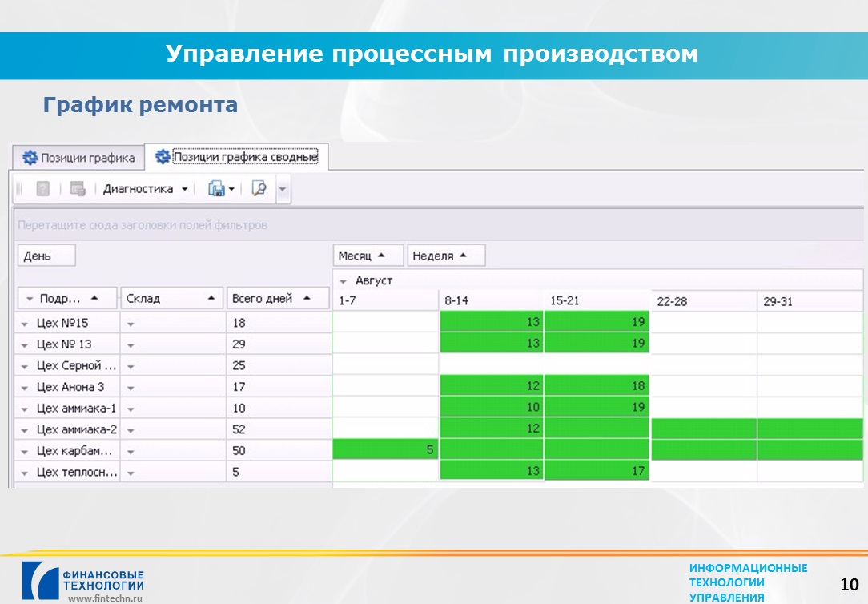
Task: Select the 22-28 week column header
Action: click(704, 301)
